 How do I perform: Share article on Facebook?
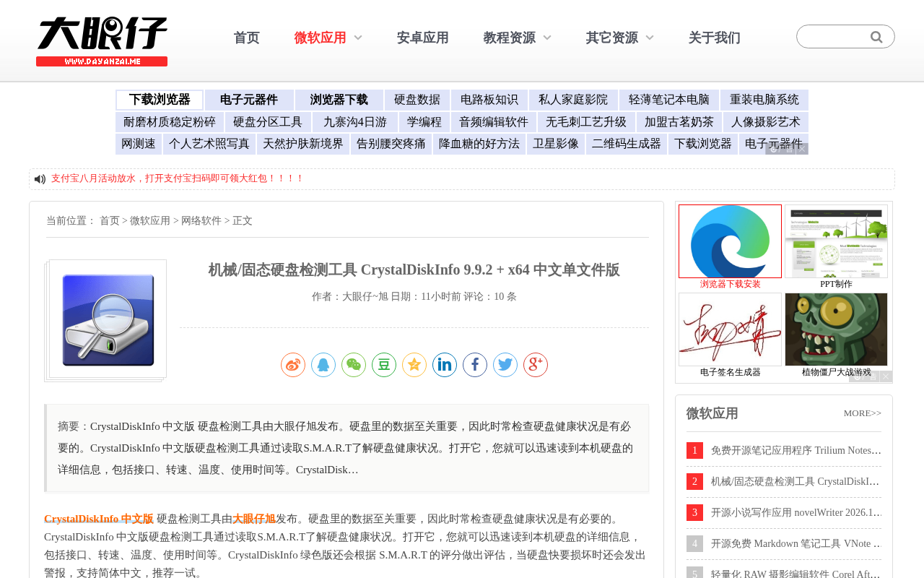click(x=475, y=365)
